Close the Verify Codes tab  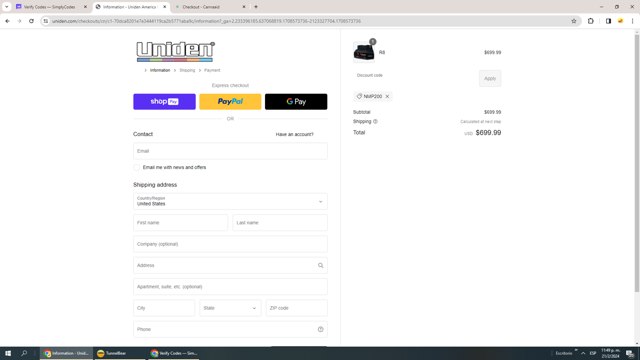[x=85, y=7]
